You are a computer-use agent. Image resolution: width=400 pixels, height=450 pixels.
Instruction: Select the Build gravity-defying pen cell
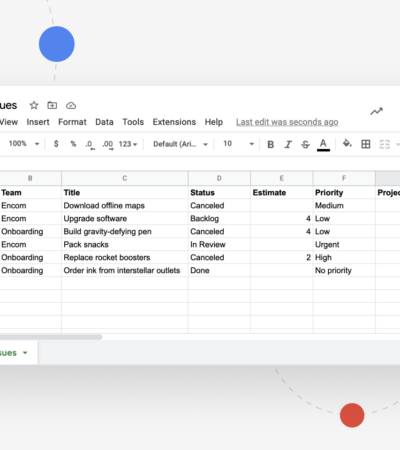[x=125, y=231]
